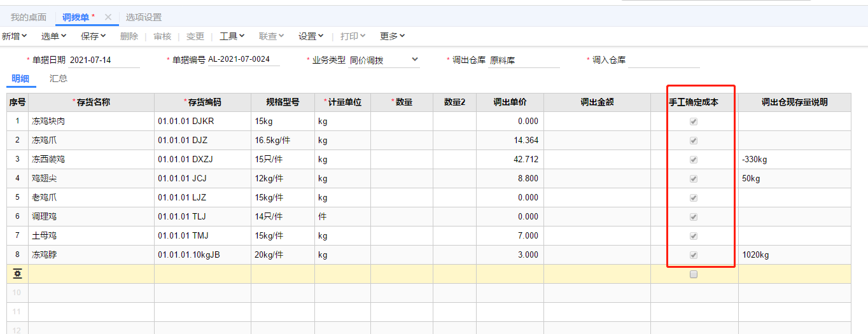Click the stock note cell 50kg
Viewport: 868px width, 334px height.
(x=795, y=179)
